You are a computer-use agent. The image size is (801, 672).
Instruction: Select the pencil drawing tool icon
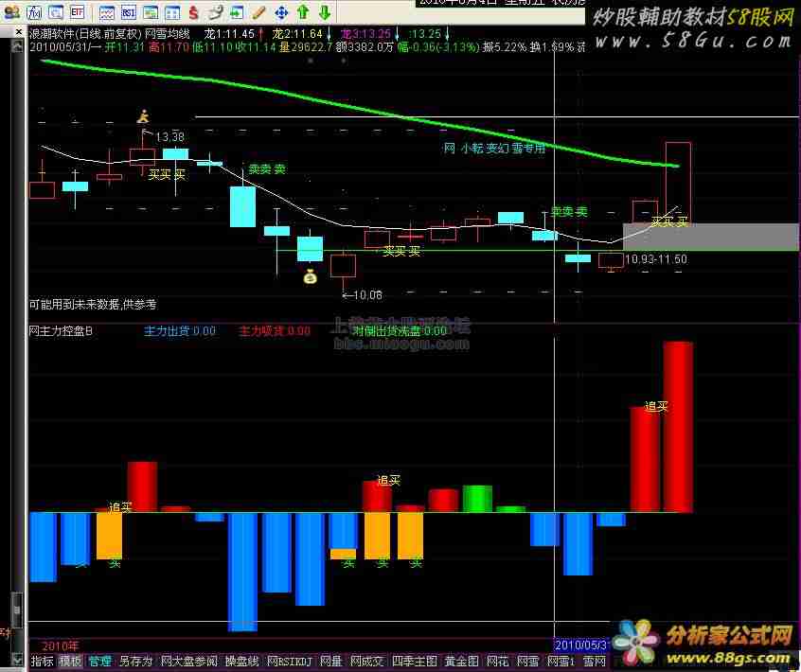pyautogui.click(x=259, y=11)
